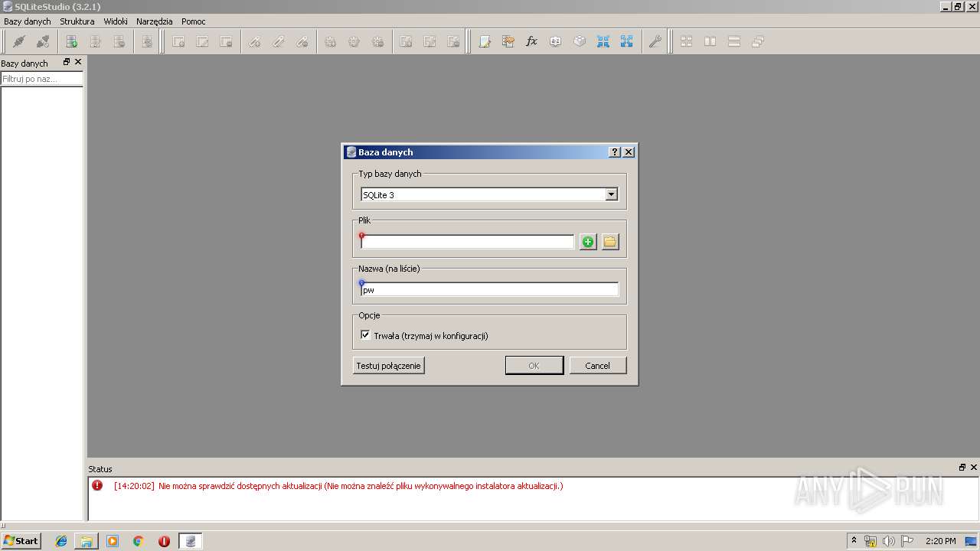Open the SQL function editor (fx) icon

[x=532, y=42]
